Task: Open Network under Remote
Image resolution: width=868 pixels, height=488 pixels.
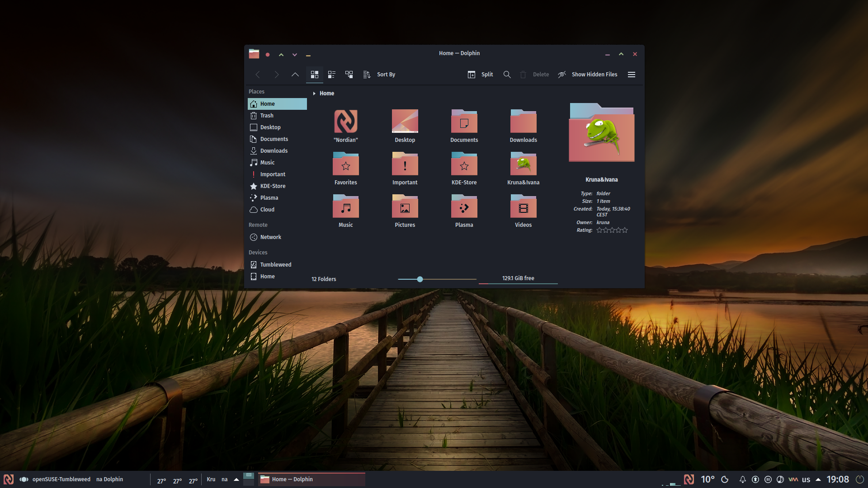Action: click(x=277, y=237)
